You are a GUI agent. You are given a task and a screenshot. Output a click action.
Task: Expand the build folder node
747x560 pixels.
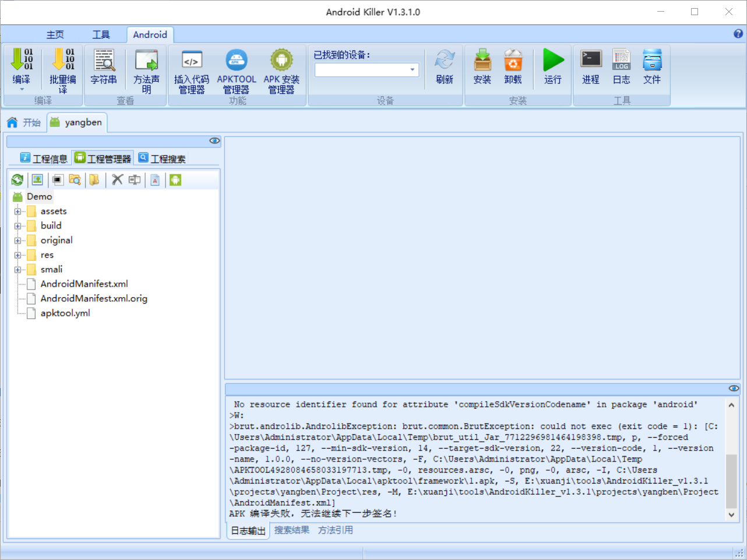pyautogui.click(x=17, y=226)
